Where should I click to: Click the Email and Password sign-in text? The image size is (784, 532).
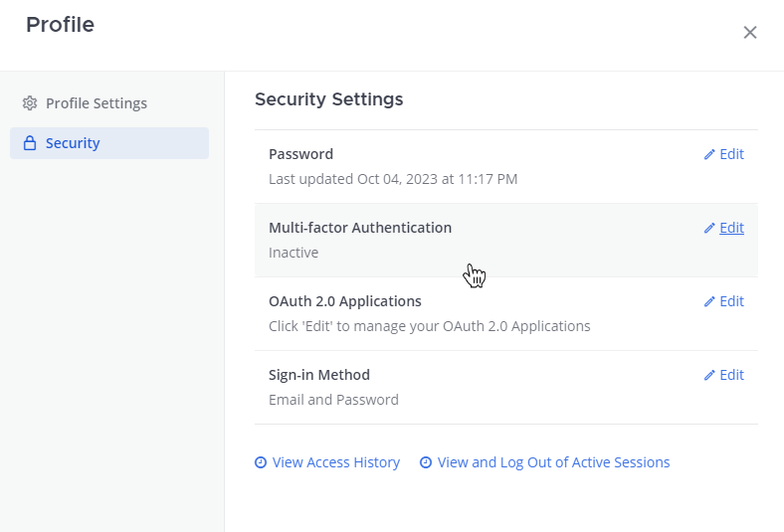pyautogui.click(x=333, y=400)
